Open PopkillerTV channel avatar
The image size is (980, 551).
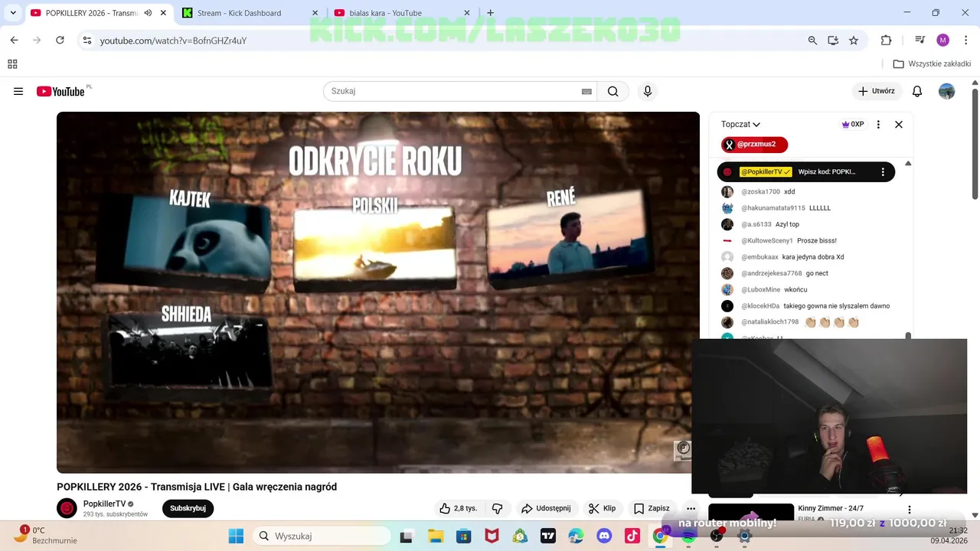pyautogui.click(x=67, y=508)
